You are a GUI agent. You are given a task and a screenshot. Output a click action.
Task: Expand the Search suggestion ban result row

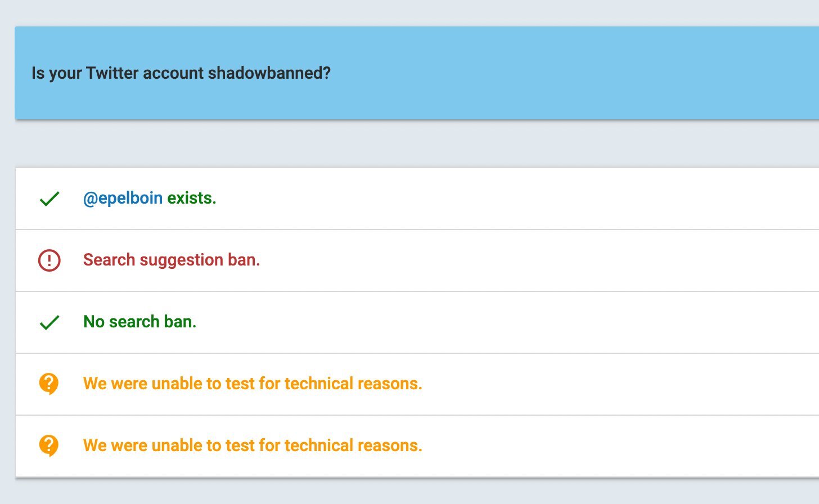tap(506, 260)
